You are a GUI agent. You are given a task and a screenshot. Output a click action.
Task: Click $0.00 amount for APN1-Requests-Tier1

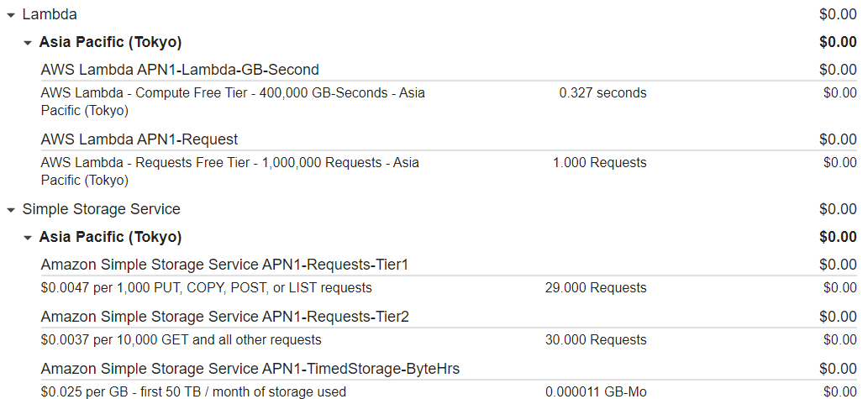pyautogui.click(x=838, y=265)
